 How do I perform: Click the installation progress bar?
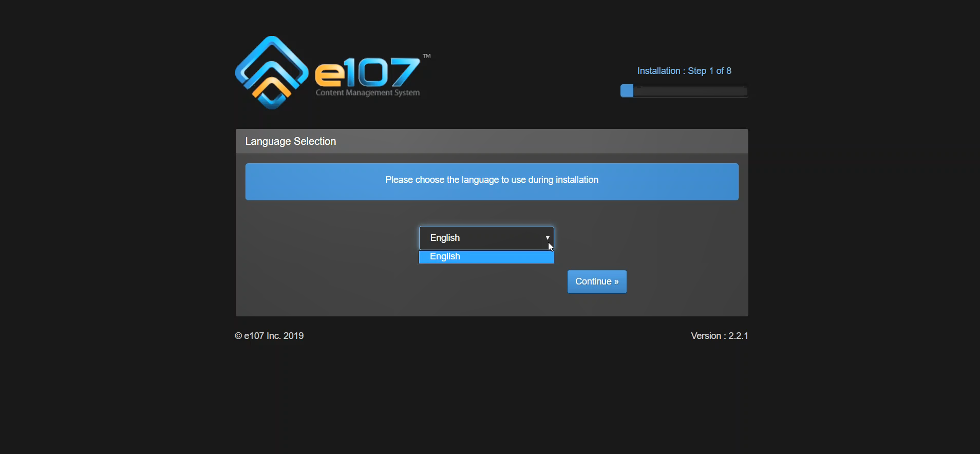(x=684, y=91)
